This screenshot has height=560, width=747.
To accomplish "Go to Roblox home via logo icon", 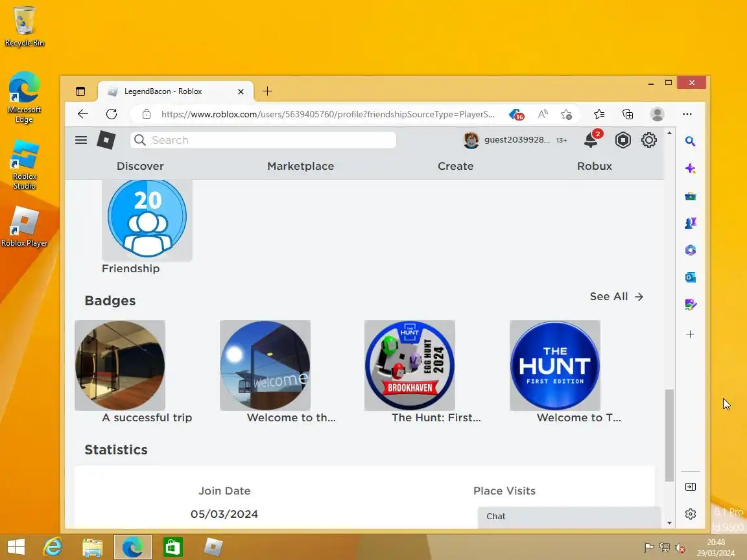I will tap(106, 140).
